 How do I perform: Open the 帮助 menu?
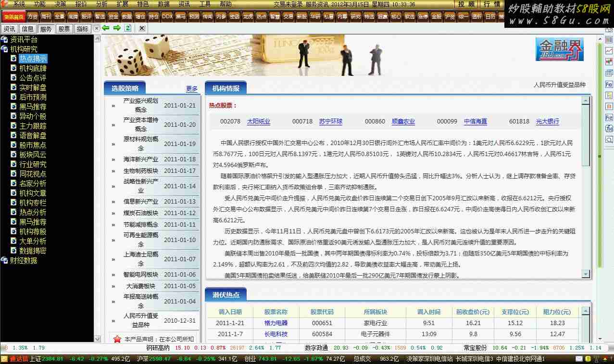pyautogui.click(x=226, y=4)
